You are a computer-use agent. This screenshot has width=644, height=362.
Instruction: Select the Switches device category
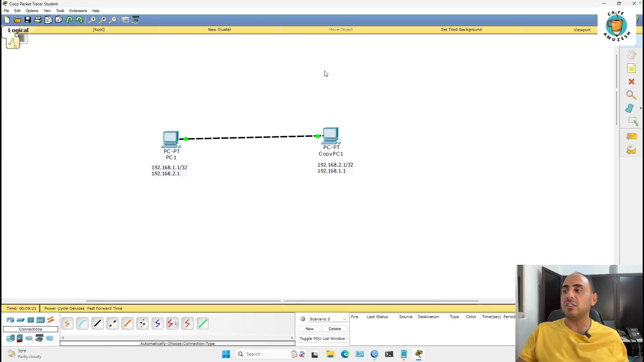click(x=20, y=320)
